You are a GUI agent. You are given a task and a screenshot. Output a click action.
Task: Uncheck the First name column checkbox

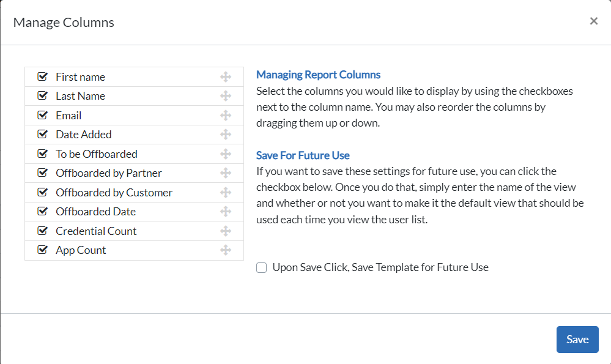[42, 77]
